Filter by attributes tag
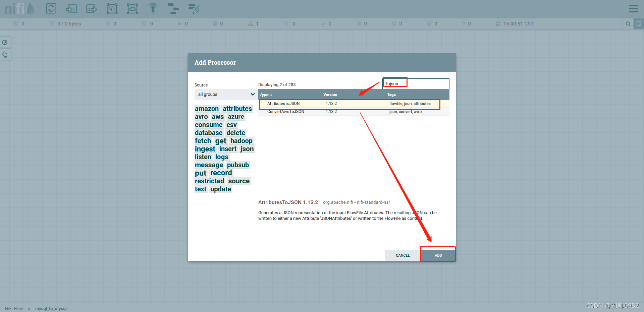 point(237,109)
